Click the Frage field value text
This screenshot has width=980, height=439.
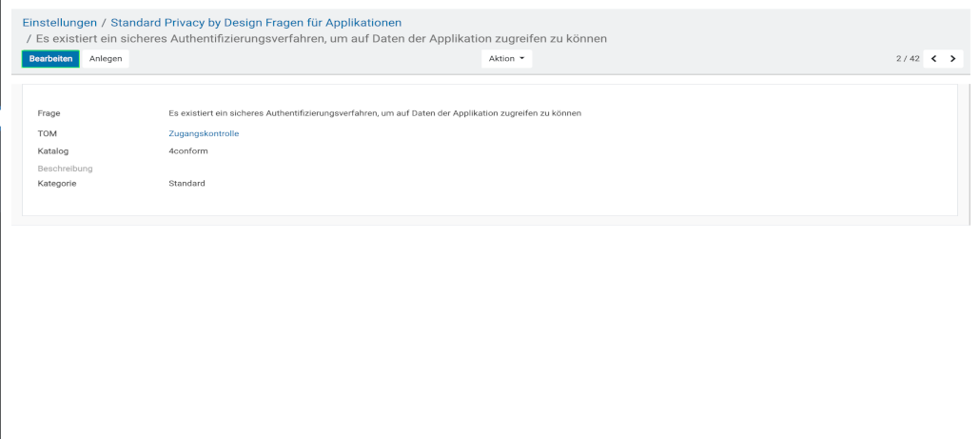click(x=374, y=113)
